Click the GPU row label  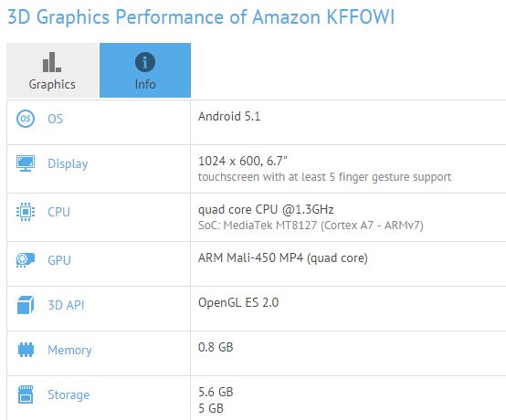click(x=59, y=260)
